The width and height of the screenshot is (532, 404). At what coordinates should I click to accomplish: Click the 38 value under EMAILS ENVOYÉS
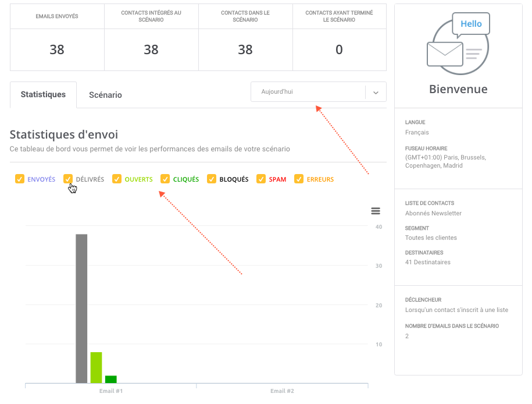coord(57,49)
